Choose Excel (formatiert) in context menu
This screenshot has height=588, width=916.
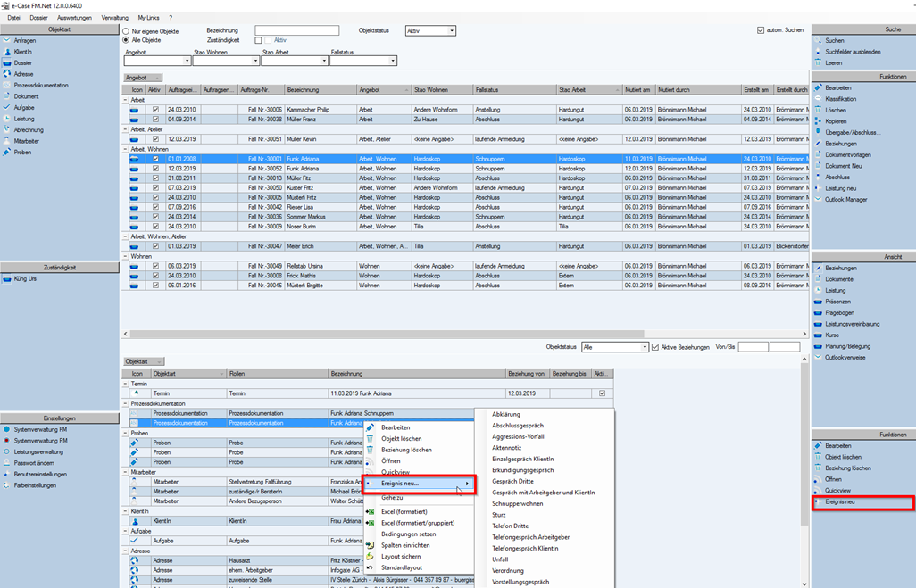(404, 511)
